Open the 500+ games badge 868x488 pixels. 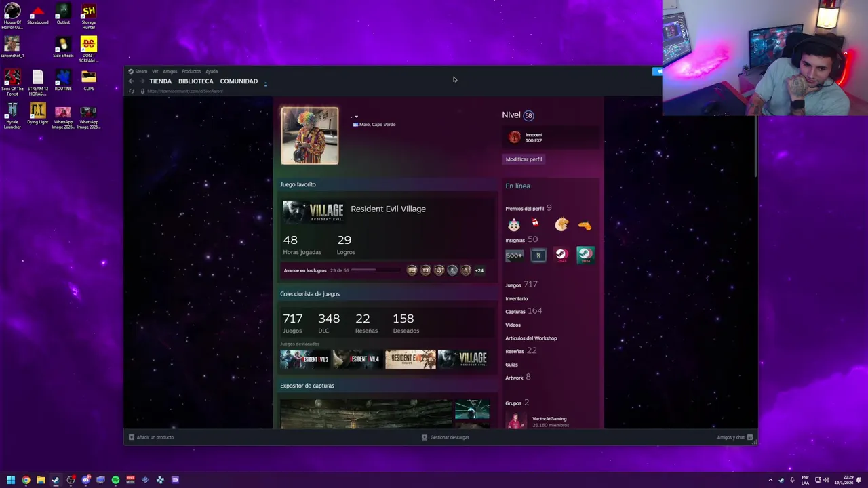(514, 256)
